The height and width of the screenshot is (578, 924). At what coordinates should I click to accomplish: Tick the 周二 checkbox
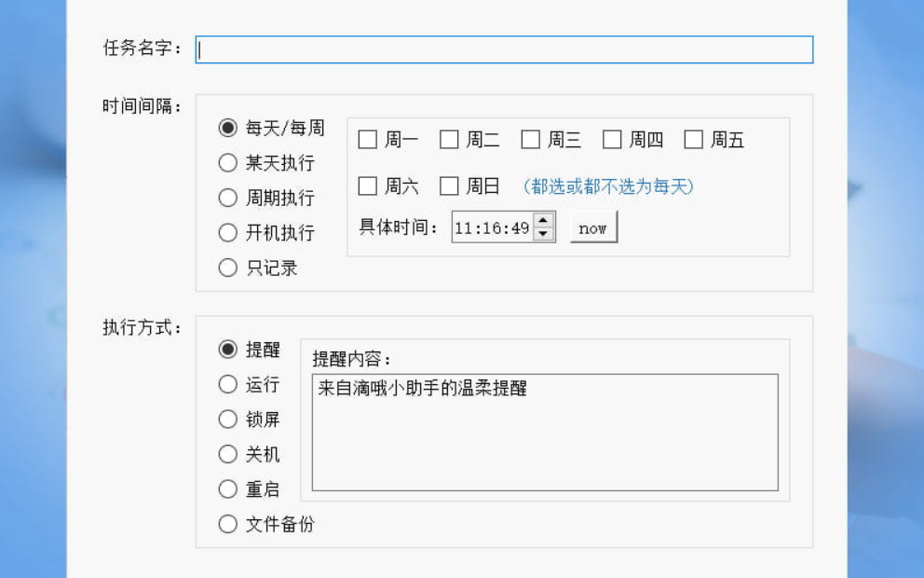coord(449,140)
